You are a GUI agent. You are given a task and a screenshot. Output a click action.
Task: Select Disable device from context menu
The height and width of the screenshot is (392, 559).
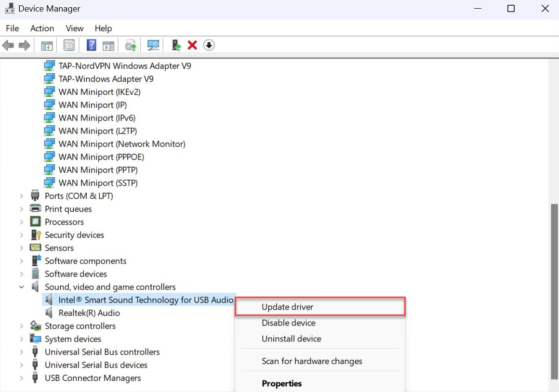point(288,323)
